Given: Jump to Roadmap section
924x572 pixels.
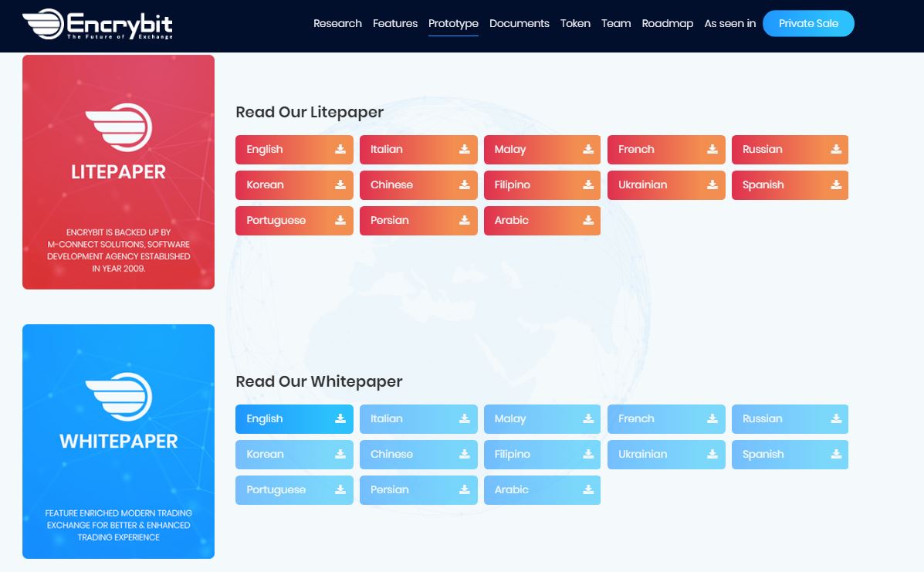Looking at the screenshot, I should tap(667, 24).
